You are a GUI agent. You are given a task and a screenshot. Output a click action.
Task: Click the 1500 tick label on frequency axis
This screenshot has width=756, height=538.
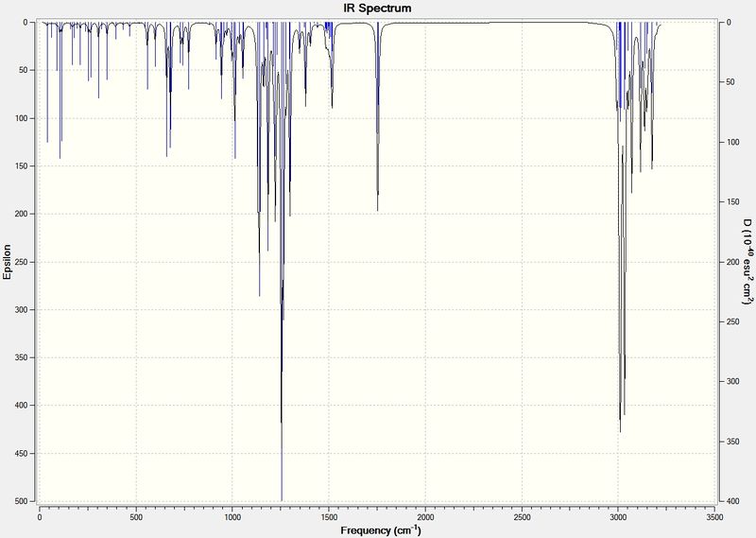[x=329, y=517]
